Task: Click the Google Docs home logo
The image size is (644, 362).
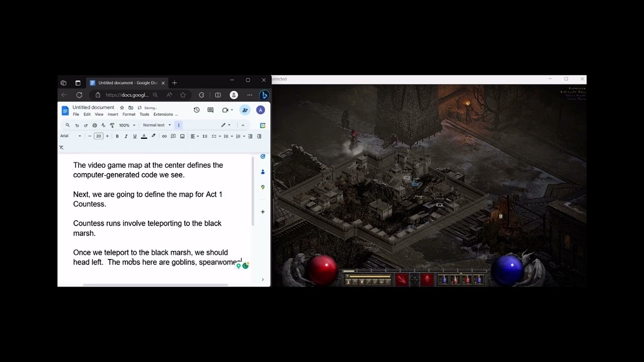Action: tap(65, 111)
